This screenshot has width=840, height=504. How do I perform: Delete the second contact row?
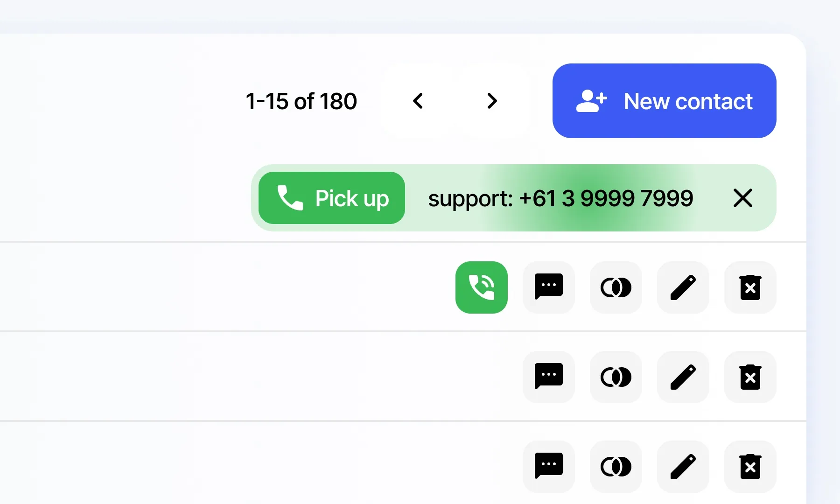(x=750, y=377)
